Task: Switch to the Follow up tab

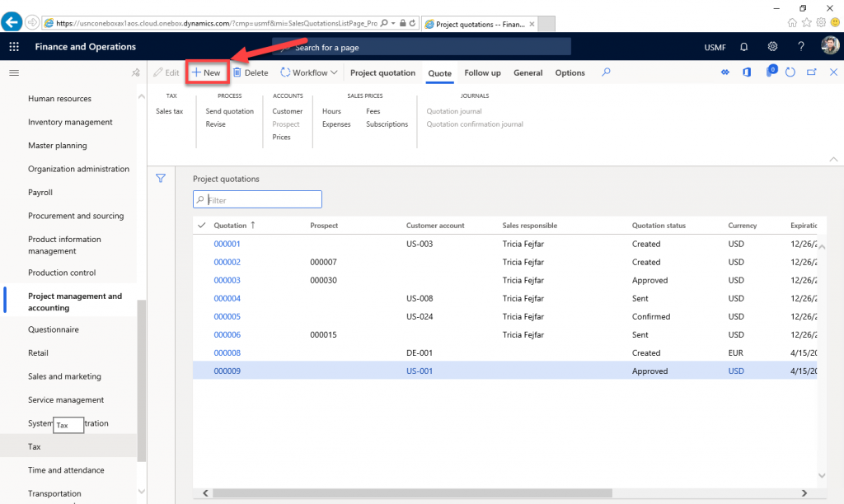Action: coord(482,72)
